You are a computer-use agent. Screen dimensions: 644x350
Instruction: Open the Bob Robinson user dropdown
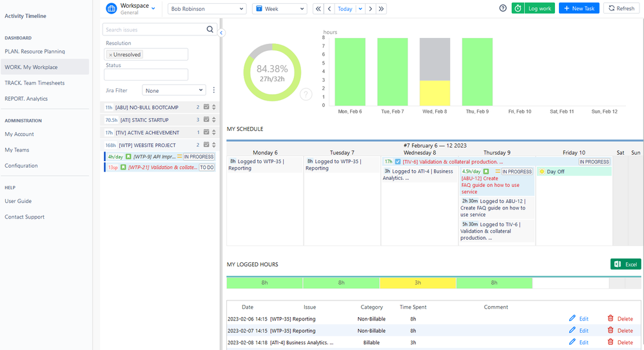(207, 8)
